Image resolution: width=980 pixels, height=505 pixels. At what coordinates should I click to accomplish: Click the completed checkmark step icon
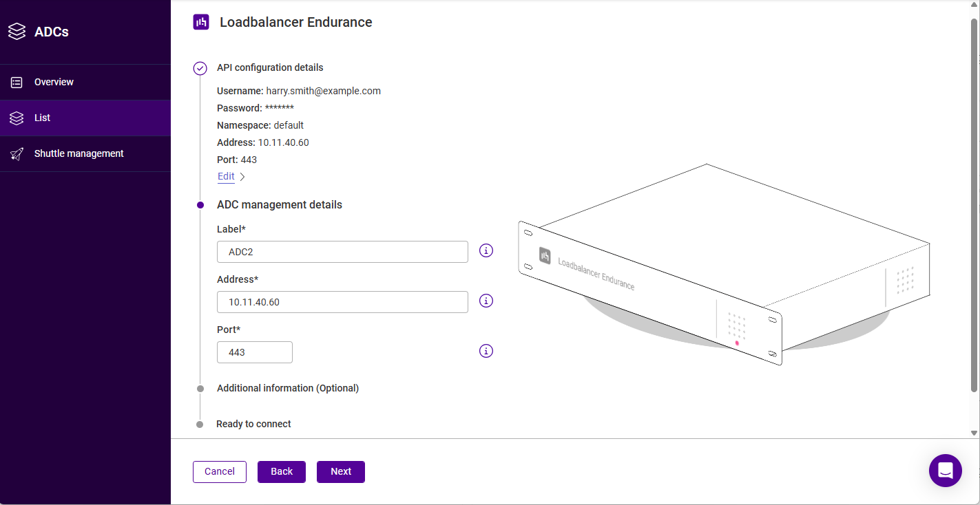click(x=200, y=68)
